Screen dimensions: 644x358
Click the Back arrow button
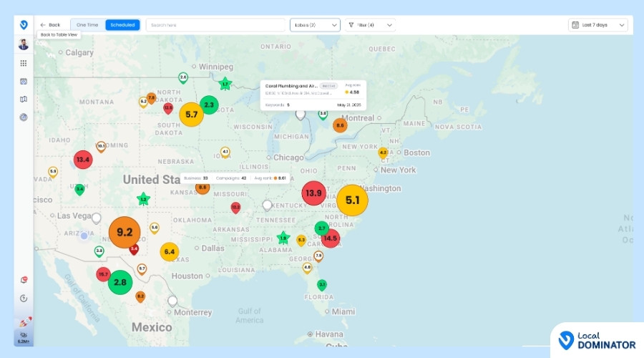coord(50,25)
